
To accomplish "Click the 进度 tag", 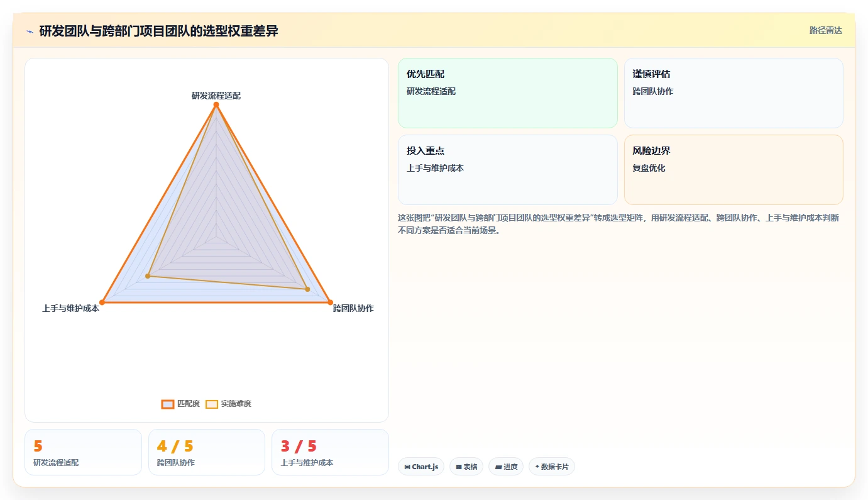I will pyautogui.click(x=506, y=467).
